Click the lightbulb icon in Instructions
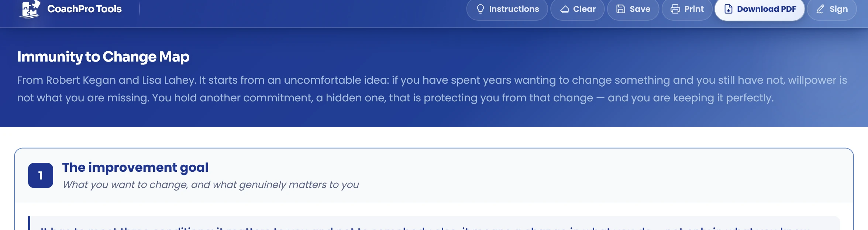The image size is (868, 230). (x=480, y=9)
